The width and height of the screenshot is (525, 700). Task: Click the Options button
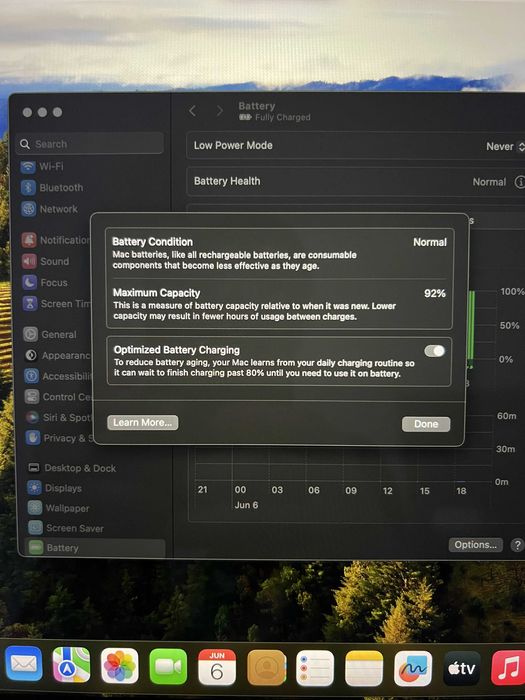click(x=475, y=545)
